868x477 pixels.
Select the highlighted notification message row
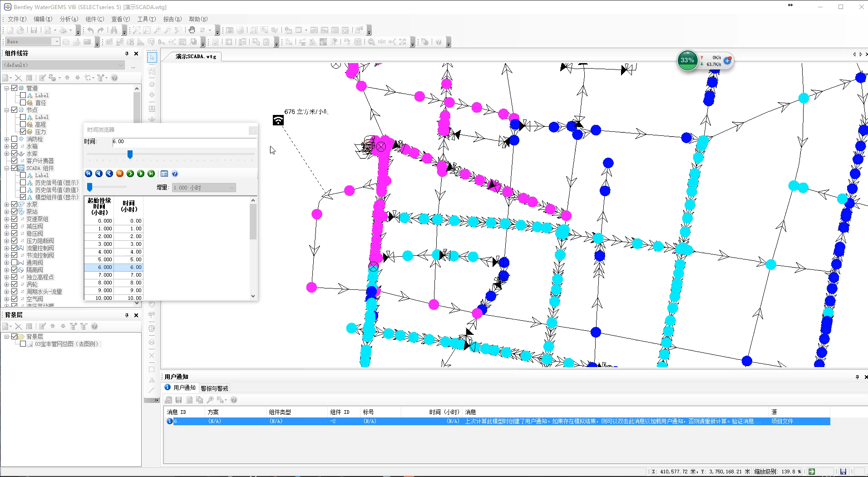click(x=498, y=421)
